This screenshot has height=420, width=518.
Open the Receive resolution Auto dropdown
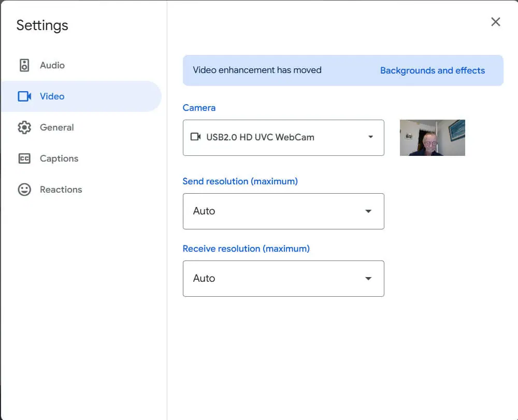pyautogui.click(x=283, y=279)
